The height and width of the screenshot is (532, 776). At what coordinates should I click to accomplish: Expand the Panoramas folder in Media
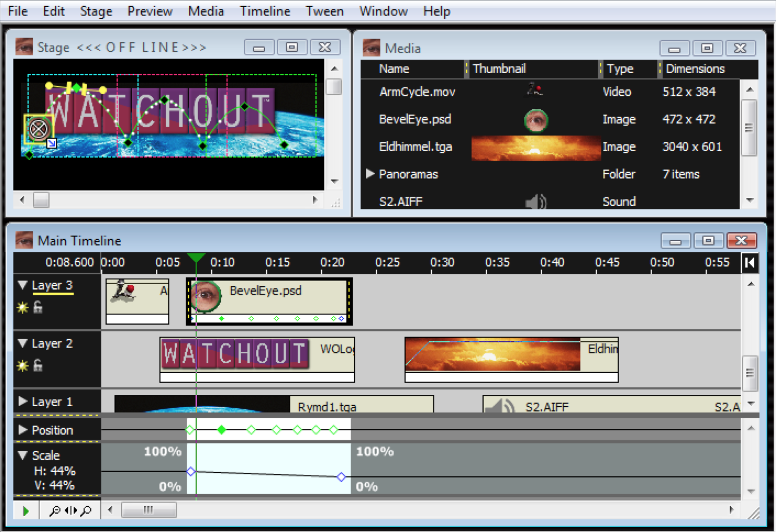click(370, 174)
